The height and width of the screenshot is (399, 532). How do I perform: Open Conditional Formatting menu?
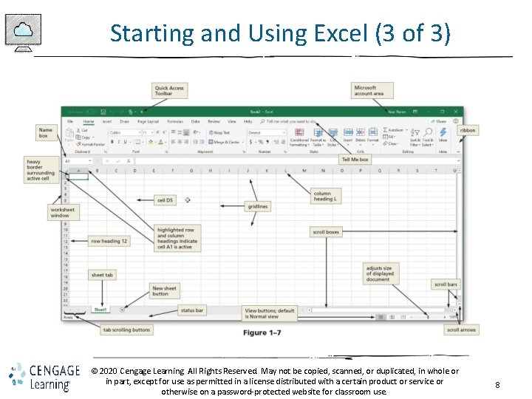(x=299, y=137)
